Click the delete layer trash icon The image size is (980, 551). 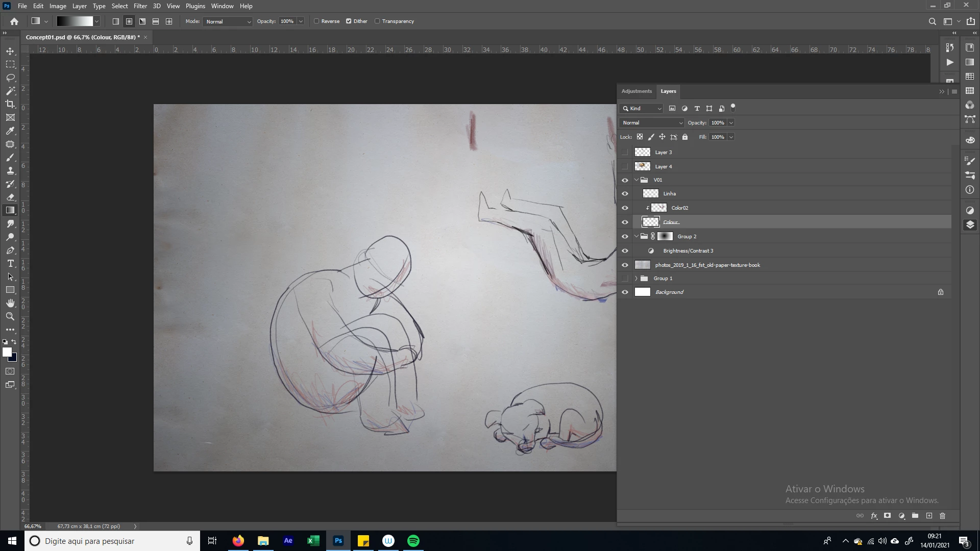[942, 516]
